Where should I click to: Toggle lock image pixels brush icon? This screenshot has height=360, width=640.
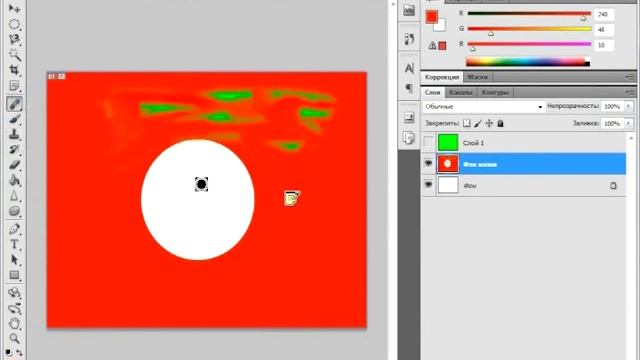[x=478, y=123]
